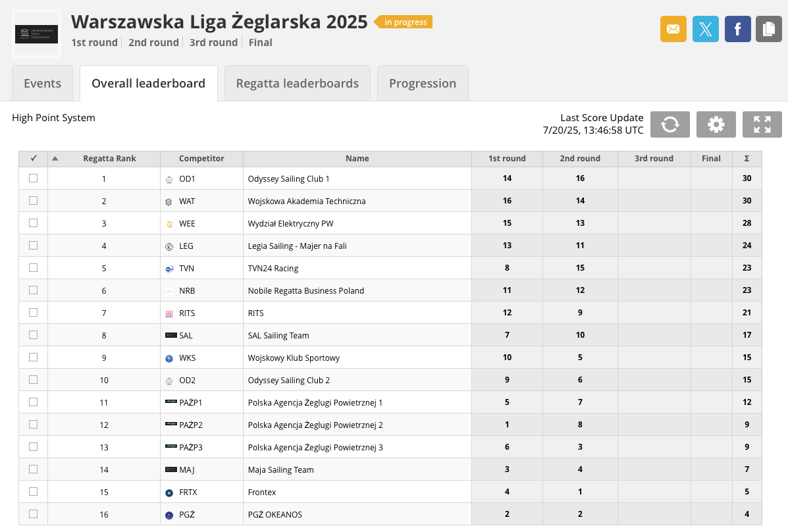Select checkbox for TVN24 Racing row
Viewport: 788px width, 532px height.
pos(34,268)
